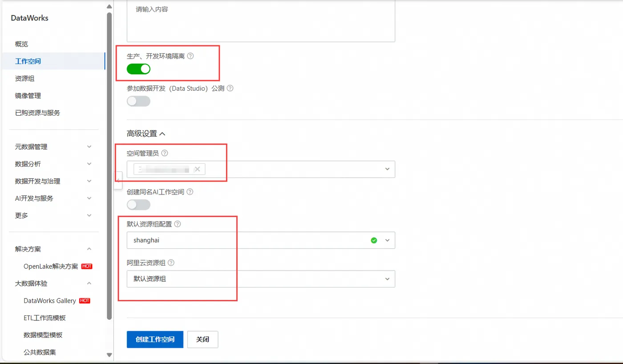The width and height of the screenshot is (623, 364).
Task: Click the sidebar vertical scrollbar thumb
Action: click(109, 166)
